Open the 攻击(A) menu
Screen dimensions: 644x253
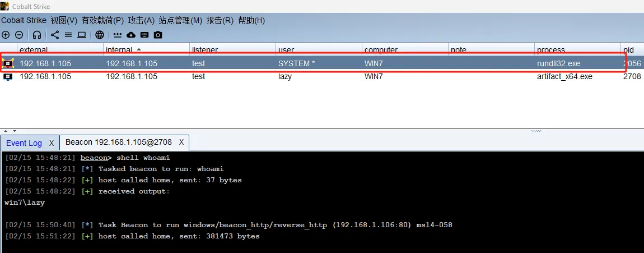(x=141, y=20)
